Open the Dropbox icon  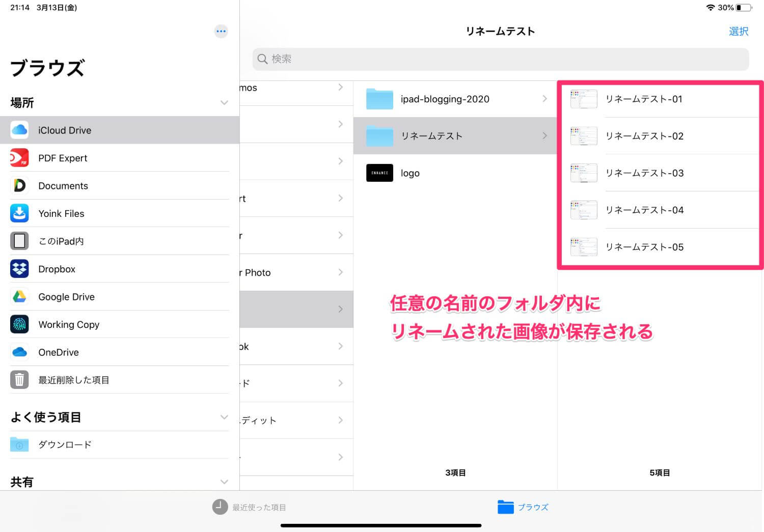[19, 269]
